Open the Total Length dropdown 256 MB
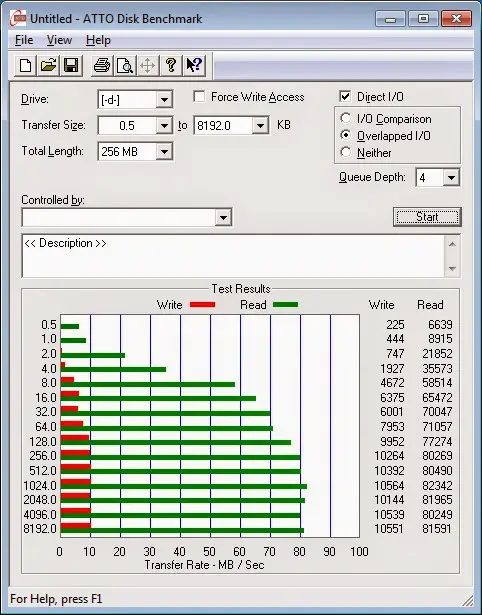Image resolution: width=482 pixels, height=615 pixels. [x=164, y=151]
